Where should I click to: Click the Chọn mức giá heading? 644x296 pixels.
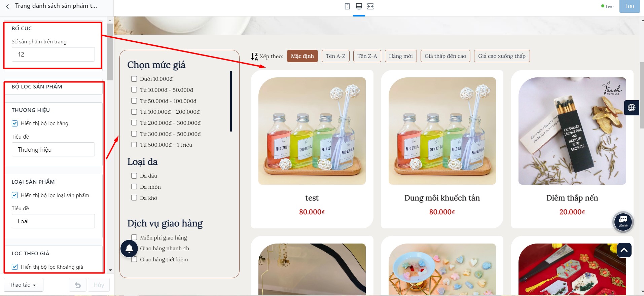click(x=156, y=65)
